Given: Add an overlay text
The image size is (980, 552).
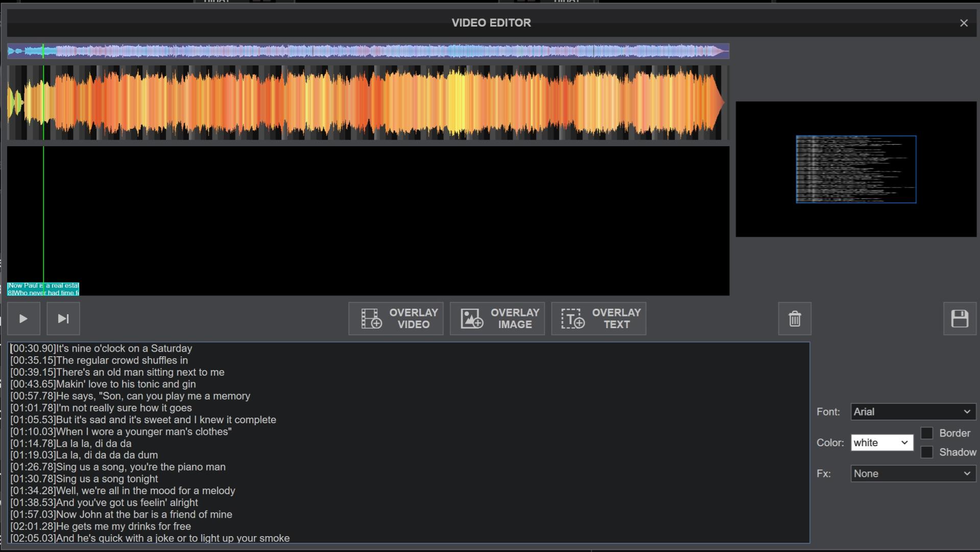Looking at the screenshot, I should [599, 319].
